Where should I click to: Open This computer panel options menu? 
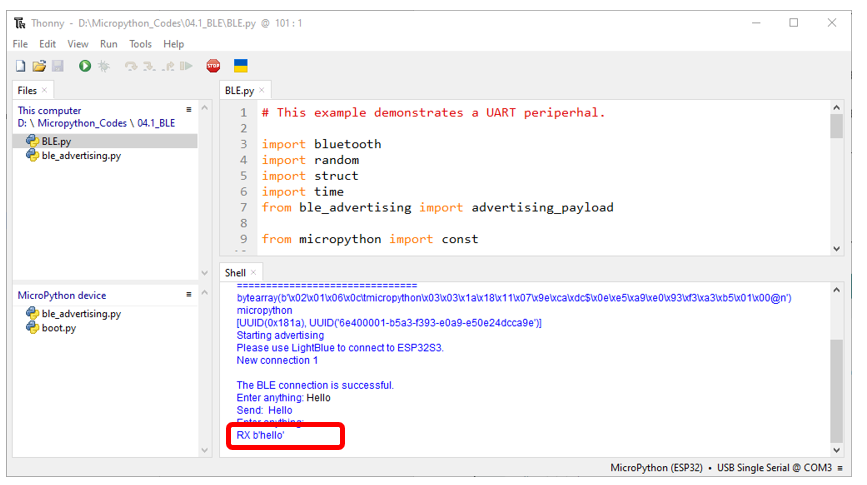tap(189, 110)
